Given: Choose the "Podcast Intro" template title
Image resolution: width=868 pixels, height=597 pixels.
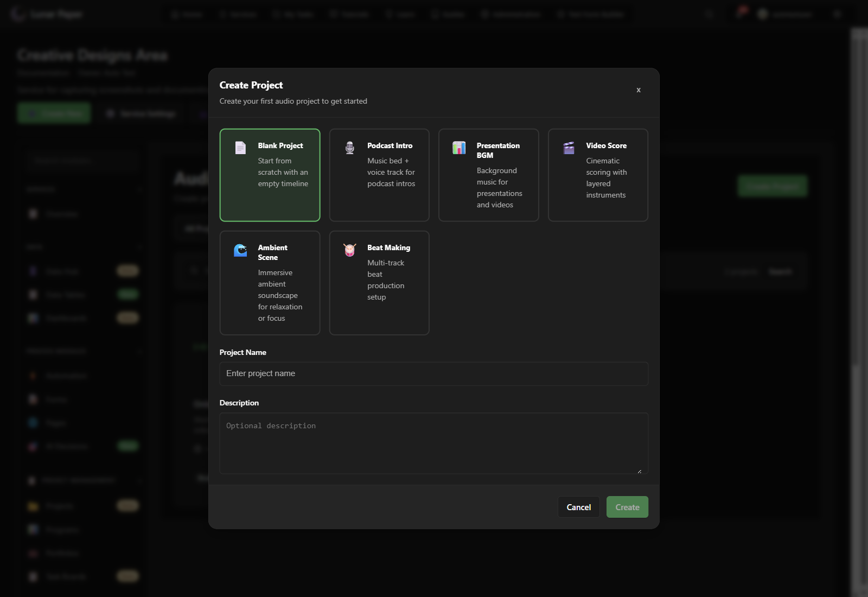Looking at the screenshot, I should click(x=390, y=145).
